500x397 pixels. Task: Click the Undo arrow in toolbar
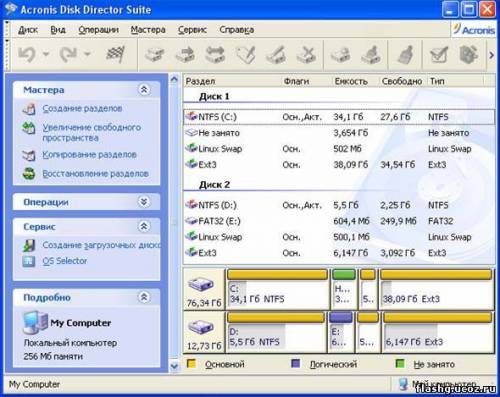click(27, 54)
